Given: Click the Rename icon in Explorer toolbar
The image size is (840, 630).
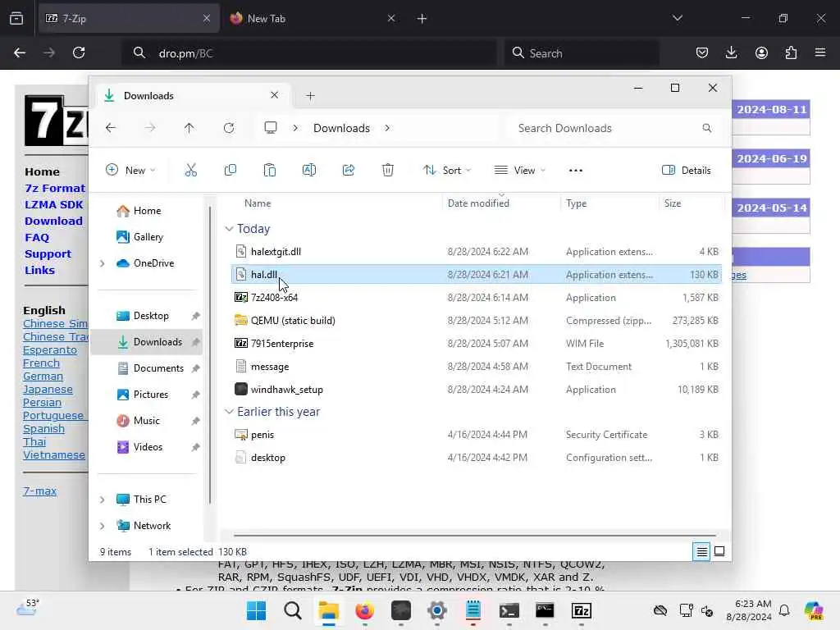Looking at the screenshot, I should [x=309, y=171].
